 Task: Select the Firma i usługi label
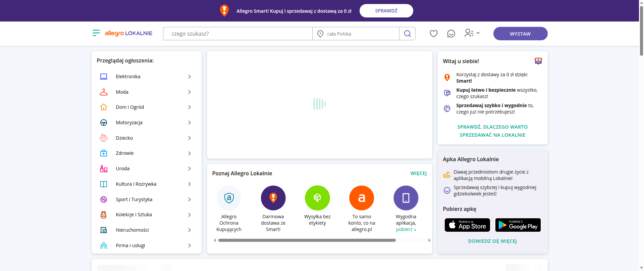(130, 245)
